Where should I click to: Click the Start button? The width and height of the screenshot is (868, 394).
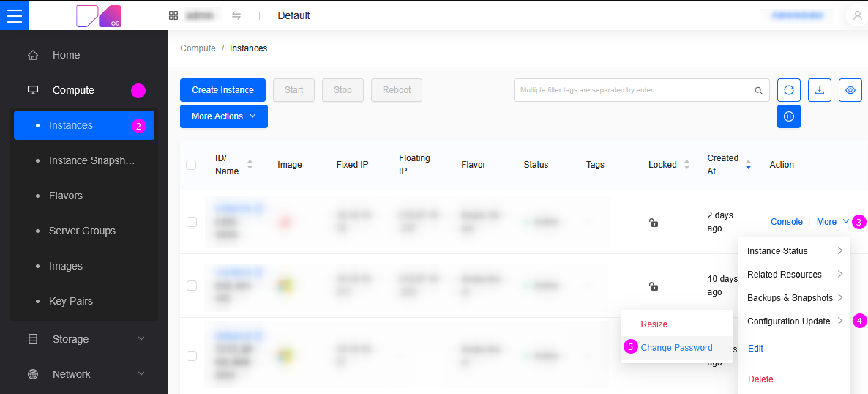click(x=294, y=90)
